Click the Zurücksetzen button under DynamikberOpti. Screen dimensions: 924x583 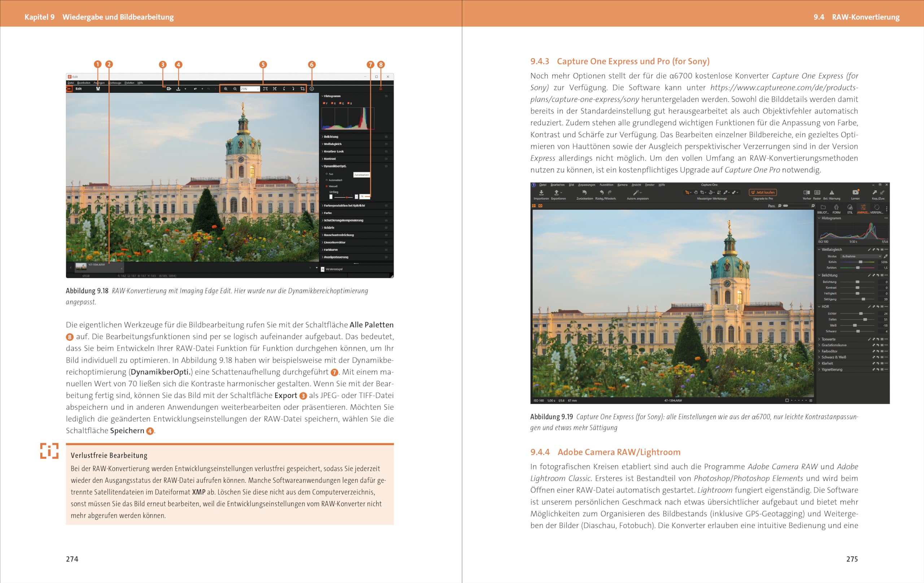click(361, 175)
